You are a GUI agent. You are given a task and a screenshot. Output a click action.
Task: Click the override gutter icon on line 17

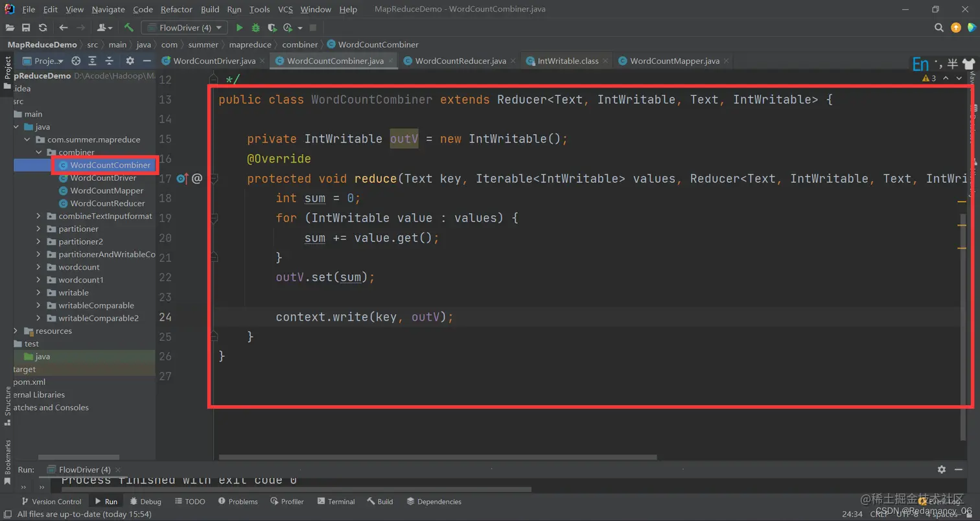182,178
